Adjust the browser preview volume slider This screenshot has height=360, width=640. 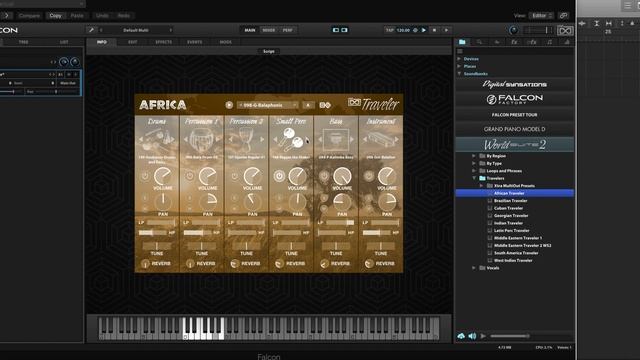pyautogui.click(x=510, y=336)
